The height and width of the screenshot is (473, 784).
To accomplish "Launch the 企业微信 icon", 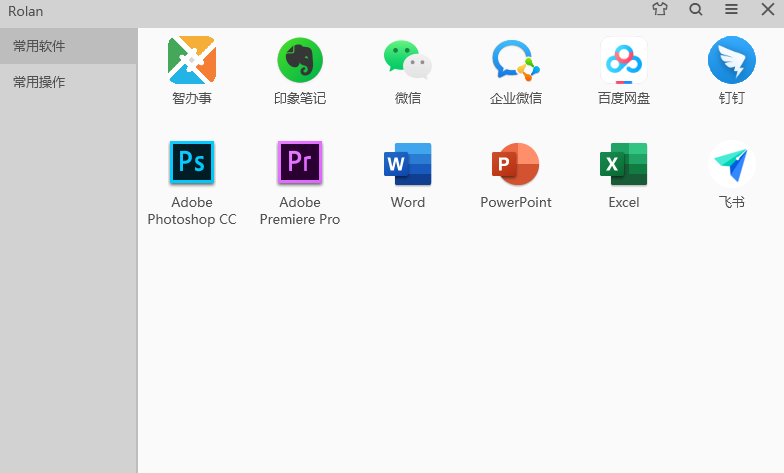I will coord(516,60).
